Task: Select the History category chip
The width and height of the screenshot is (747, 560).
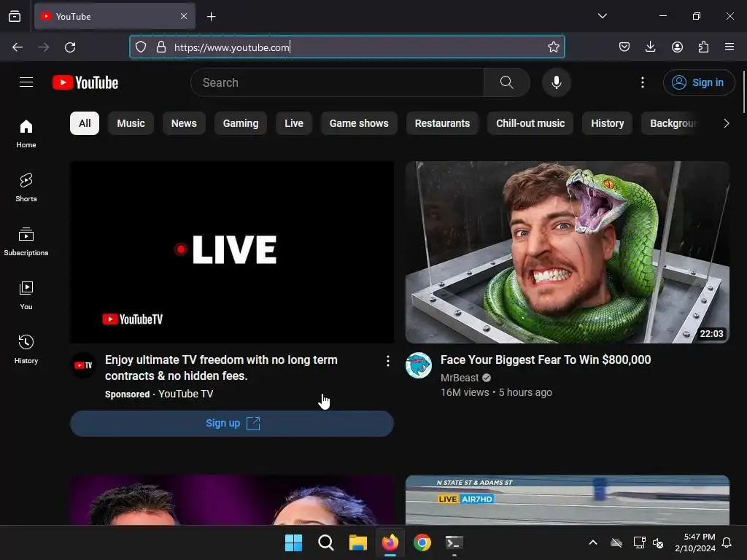Action: pos(608,123)
